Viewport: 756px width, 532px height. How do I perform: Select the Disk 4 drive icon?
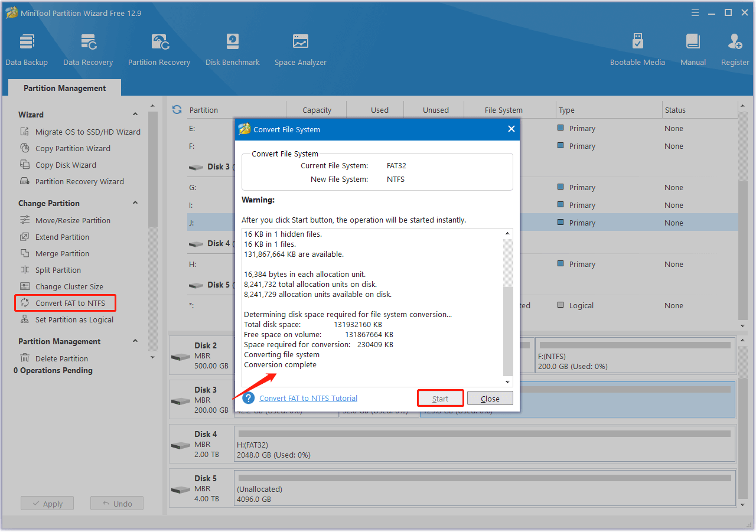pos(181,446)
